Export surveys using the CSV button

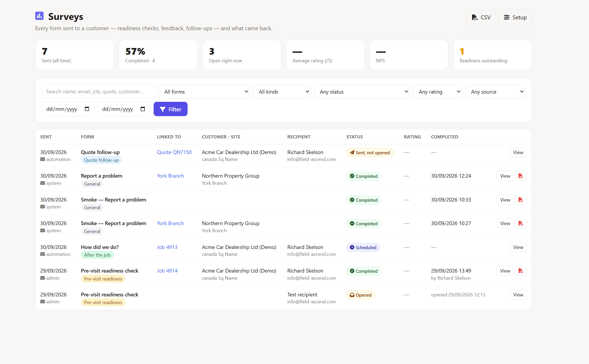coord(481,17)
